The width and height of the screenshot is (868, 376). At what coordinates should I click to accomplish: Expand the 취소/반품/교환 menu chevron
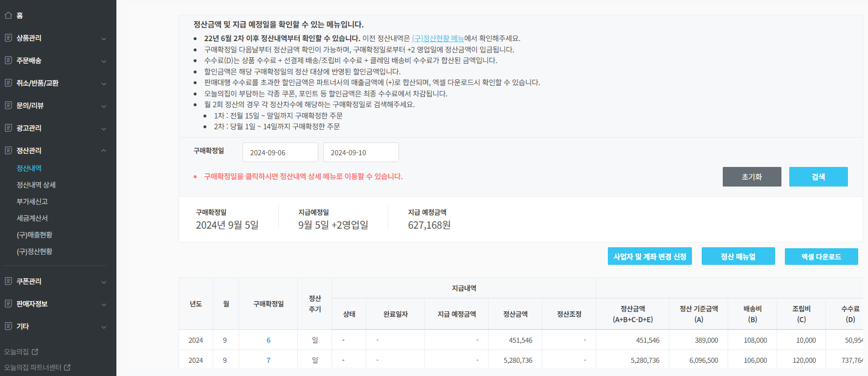click(104, 83)
